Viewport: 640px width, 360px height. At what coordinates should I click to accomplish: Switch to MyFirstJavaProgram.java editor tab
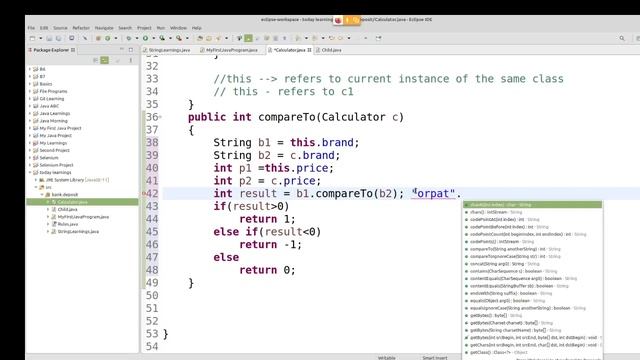coord(229,50)
